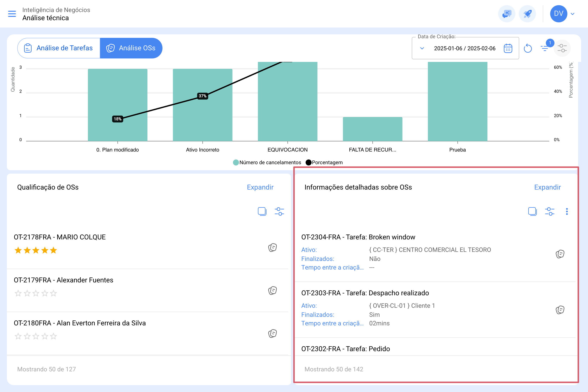The height and width of the screenshot is (392, 588).
Task: Click the rocket launch icon
Action: [527, 14]
